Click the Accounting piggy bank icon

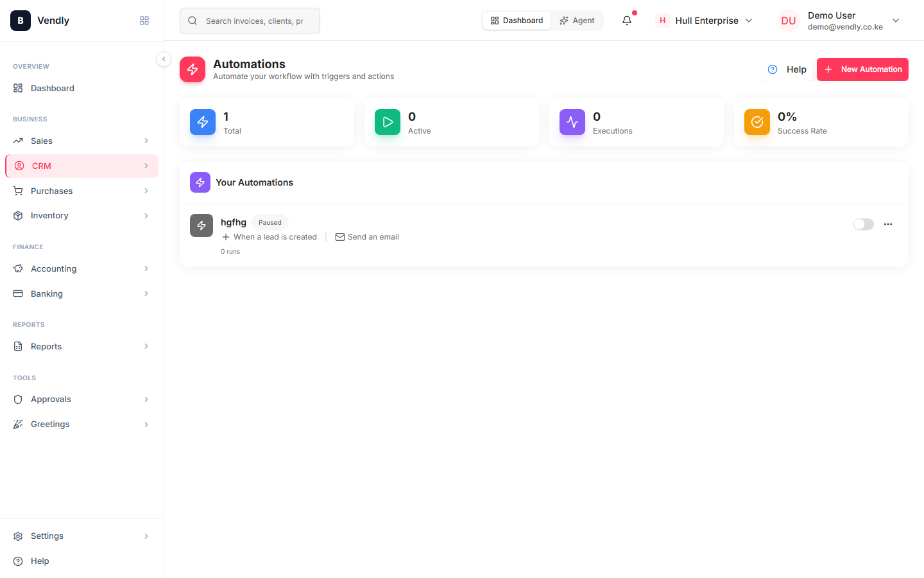[x=18, y=268]
